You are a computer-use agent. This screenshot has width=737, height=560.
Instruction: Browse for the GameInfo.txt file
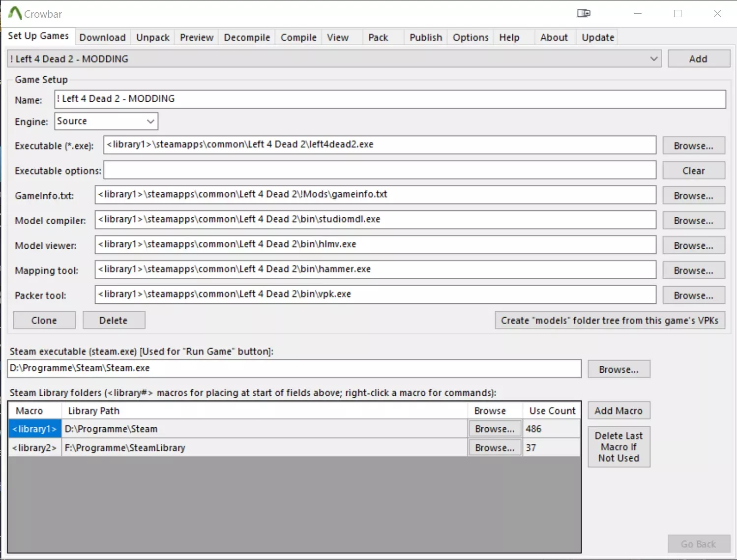(693, 196)
